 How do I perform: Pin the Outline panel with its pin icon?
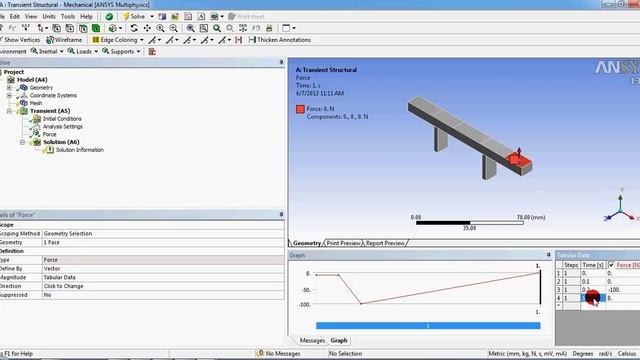pyautogui.click(x=281, y=62)
